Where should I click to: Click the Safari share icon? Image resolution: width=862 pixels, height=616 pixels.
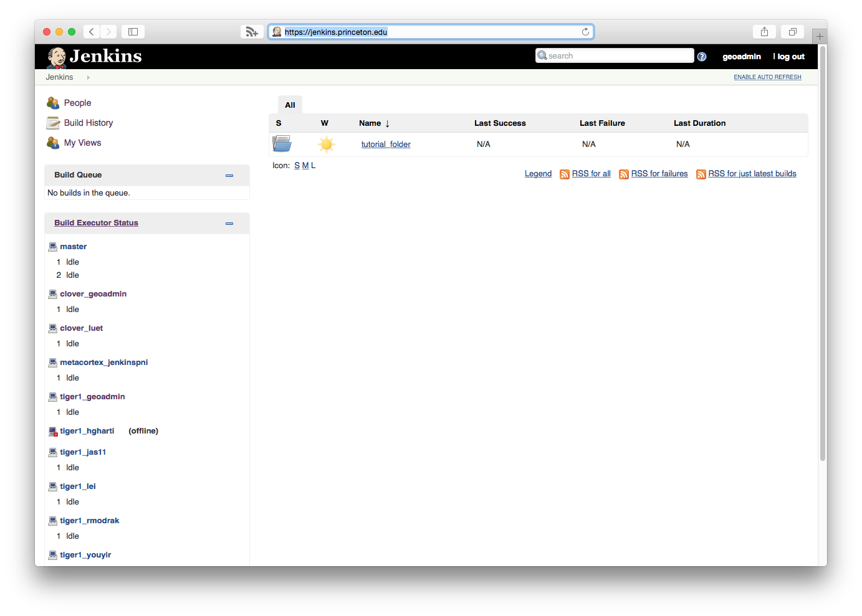(764, 32)
